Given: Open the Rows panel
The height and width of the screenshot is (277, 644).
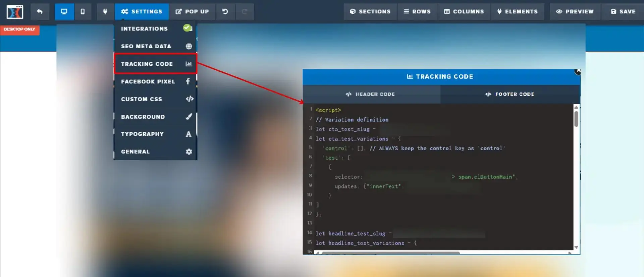Looking at the screenshot, I should pos(417,12).
